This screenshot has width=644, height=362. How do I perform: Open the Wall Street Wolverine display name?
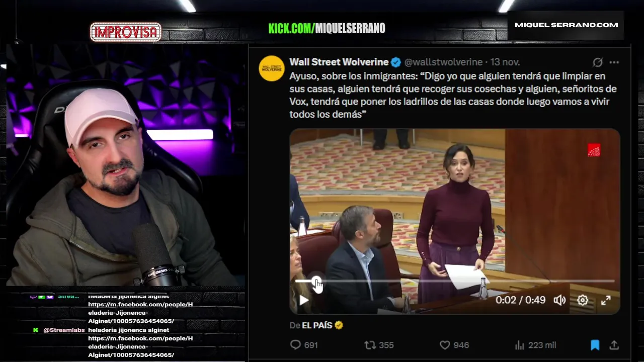pos(339,62)
